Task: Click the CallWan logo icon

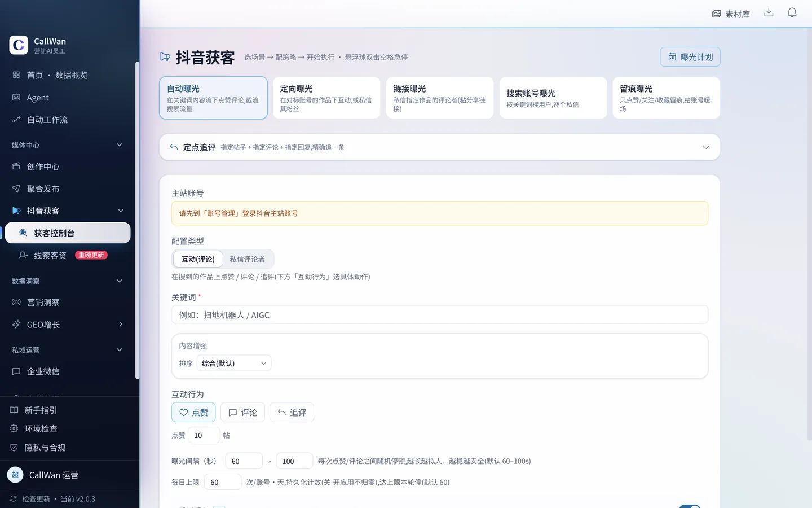Action: (19, 45)
